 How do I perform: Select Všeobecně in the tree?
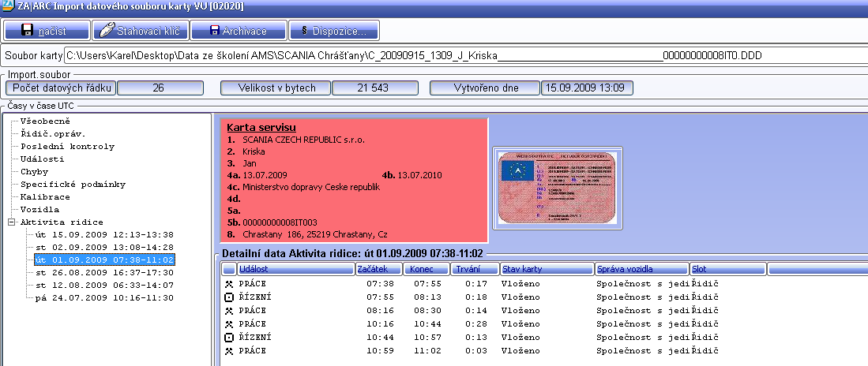point(45,121)
